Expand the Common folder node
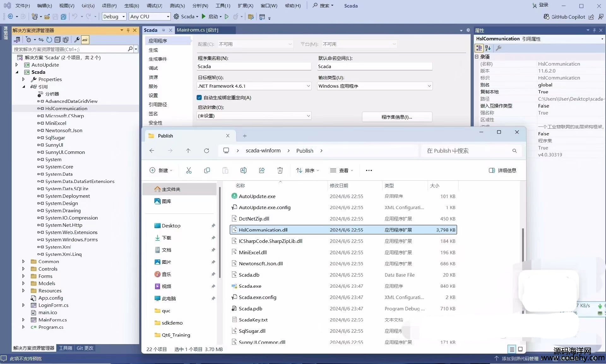Image resolution: width=606 pixels, height=364 pixels. point(23,261)
